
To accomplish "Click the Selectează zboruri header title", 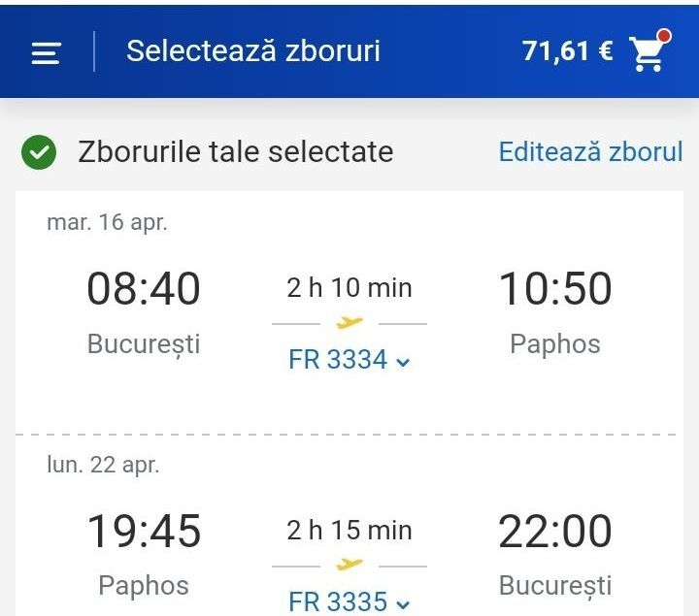I will 252,51.
